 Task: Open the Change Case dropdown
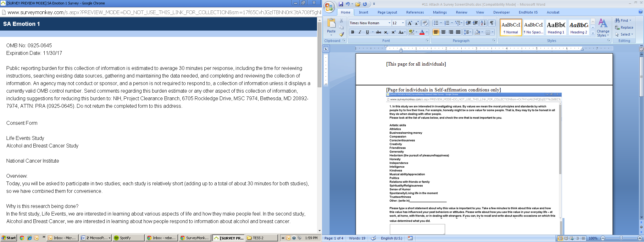(x=402, y=32)
